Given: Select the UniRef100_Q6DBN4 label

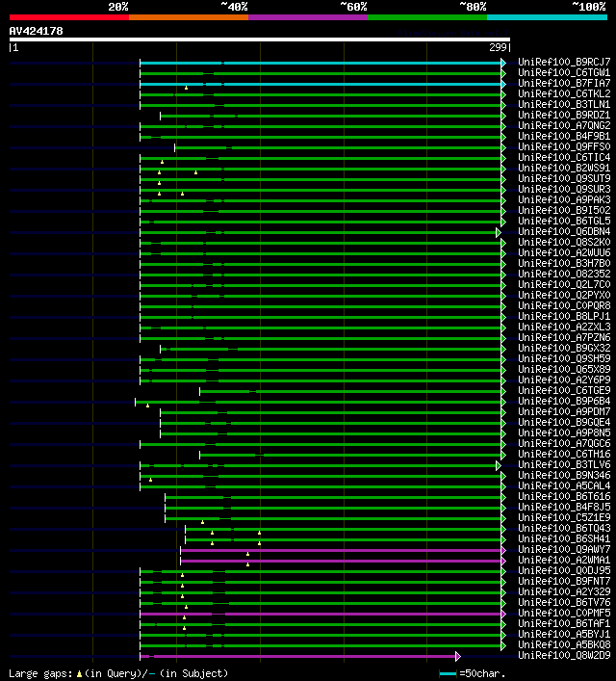Looking at the screenshot, I should (x=564, y=231).
